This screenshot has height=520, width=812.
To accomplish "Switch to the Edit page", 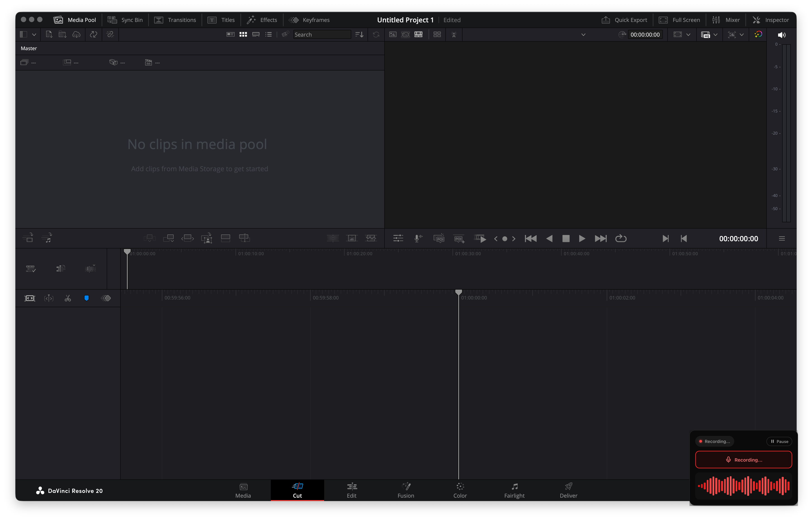I will (352, 490).
